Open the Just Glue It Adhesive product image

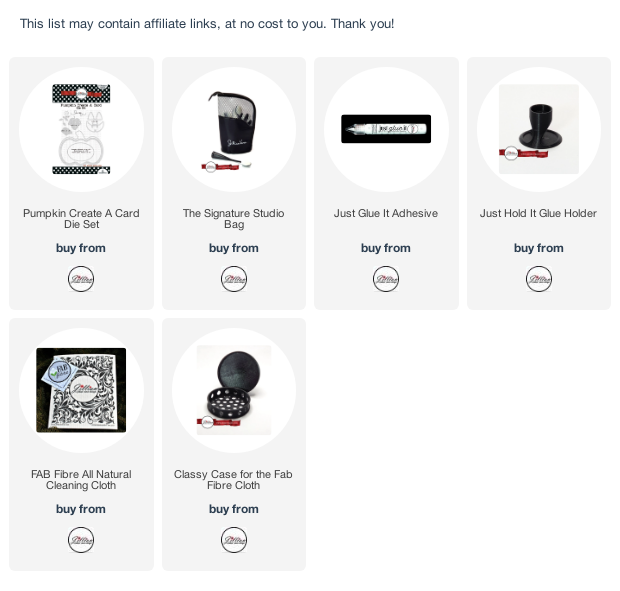coord(386,129)
